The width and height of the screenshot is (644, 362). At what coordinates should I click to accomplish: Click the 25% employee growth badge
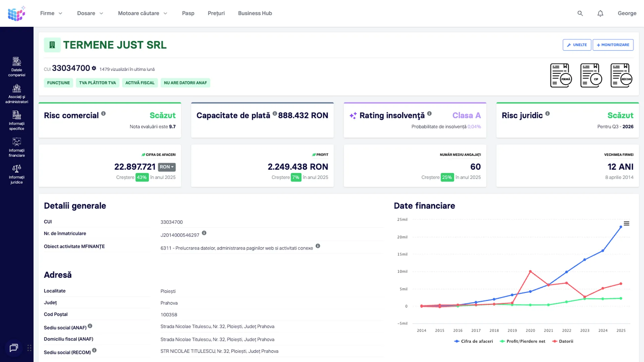[x=447, y=177]
